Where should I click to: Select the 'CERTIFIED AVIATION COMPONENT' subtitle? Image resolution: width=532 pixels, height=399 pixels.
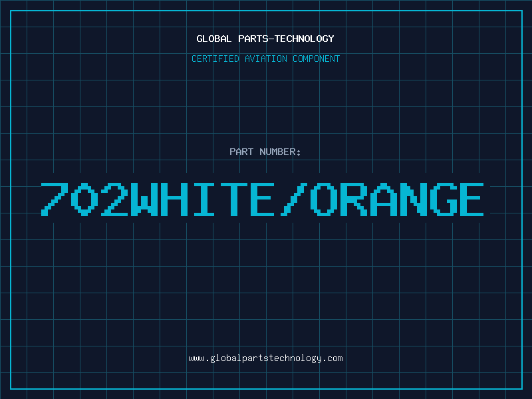[x=265, y=59]
